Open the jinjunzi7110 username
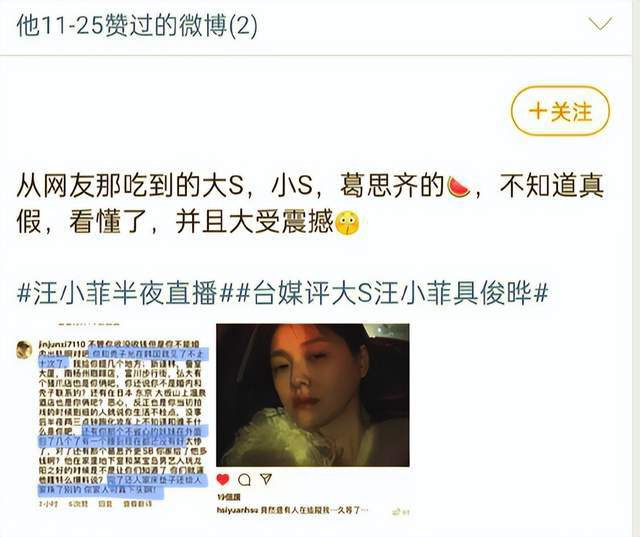 pyautogui.click(x=62, y=345)
